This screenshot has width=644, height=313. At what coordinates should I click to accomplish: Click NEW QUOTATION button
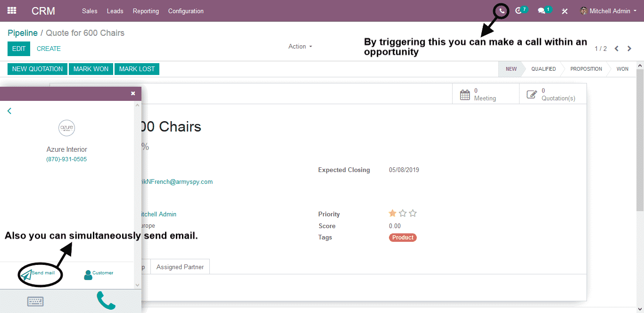tap(37, 69)
